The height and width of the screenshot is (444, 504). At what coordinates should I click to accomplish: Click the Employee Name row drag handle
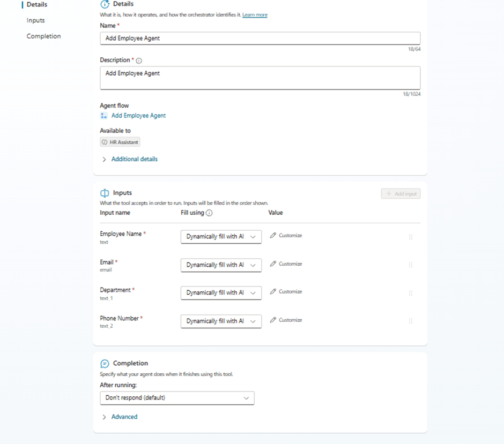click(x=411, y=237)
